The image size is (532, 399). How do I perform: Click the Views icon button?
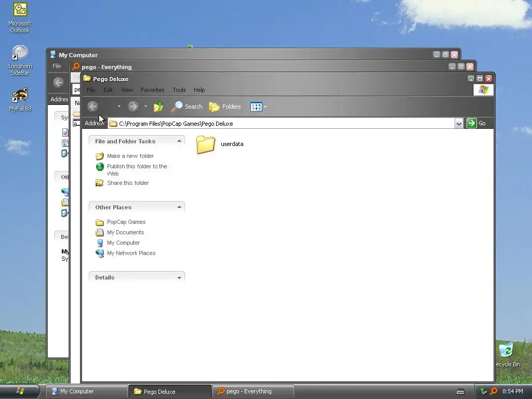(x=256, y=107)
